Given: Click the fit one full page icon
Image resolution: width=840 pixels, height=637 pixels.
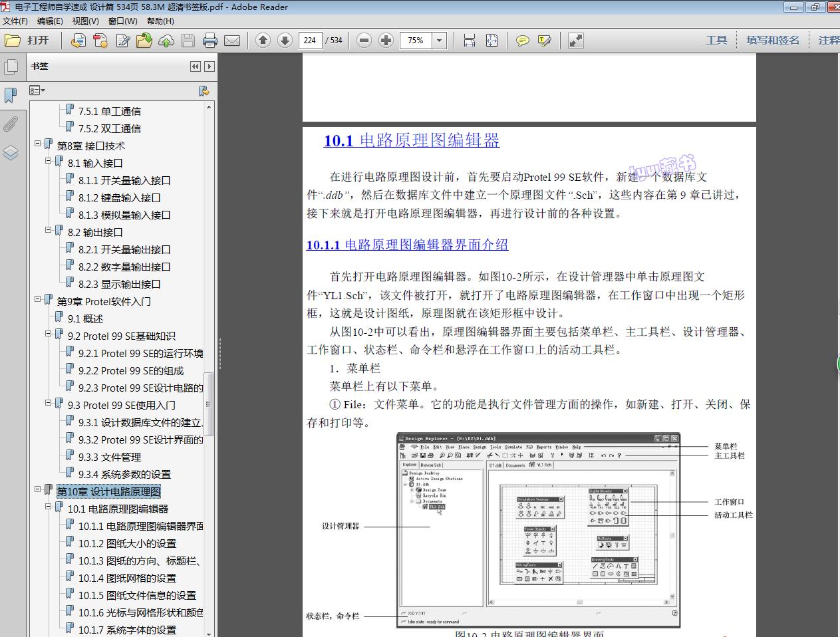Looking at the screenshot, I should coord(491,41).
